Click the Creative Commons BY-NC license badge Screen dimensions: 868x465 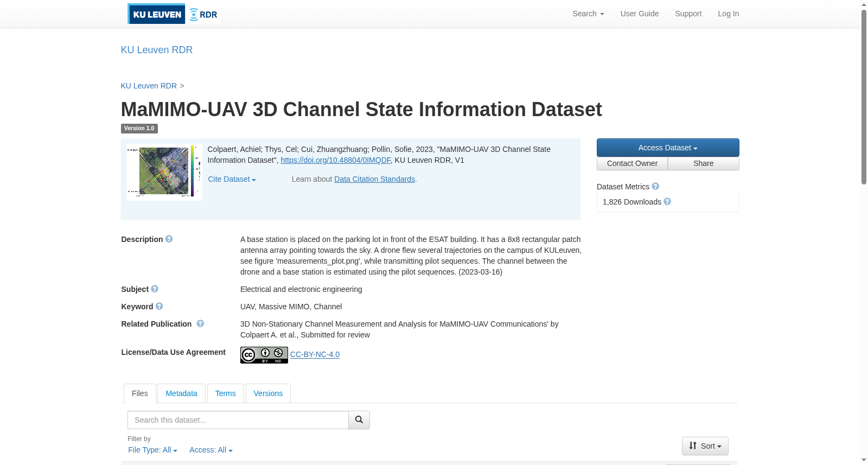(264, 355)
